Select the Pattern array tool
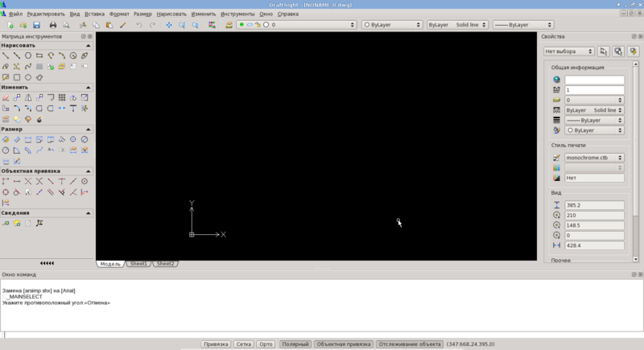This screenshot has height=350, width=644. tap(62, 97)
